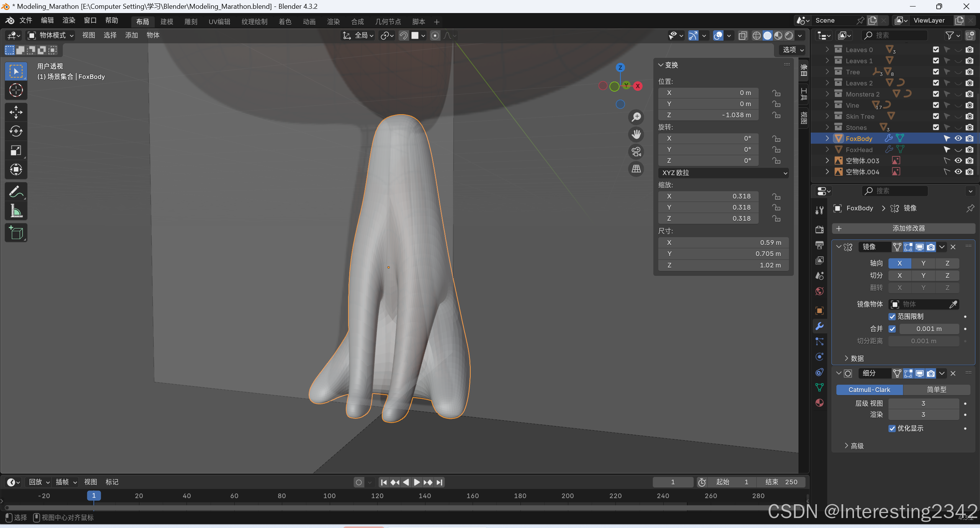Switch to the 雕刻 workspace tab
The image size is (980, 528).
(x=191, y=22)
